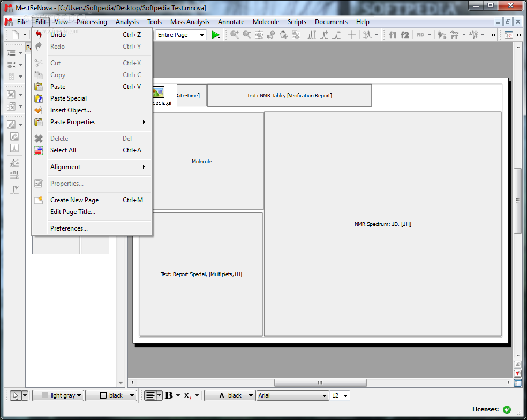Click the align objects icon in left toolbar
Screen dimensions: 527x420
[x=11, y=65]
